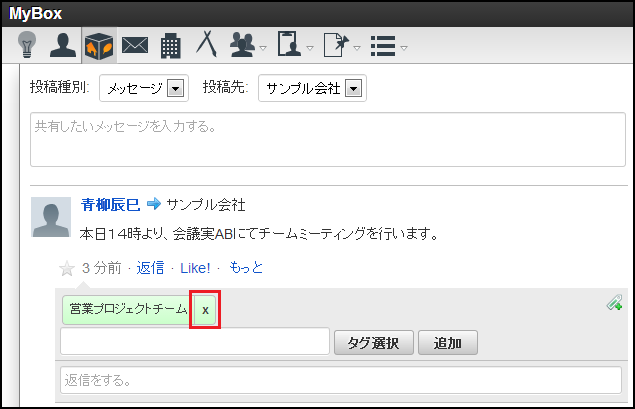Open the single person profile icon
Image resolution: width=635 pixels, height=409 pixels.
(63, 45)
